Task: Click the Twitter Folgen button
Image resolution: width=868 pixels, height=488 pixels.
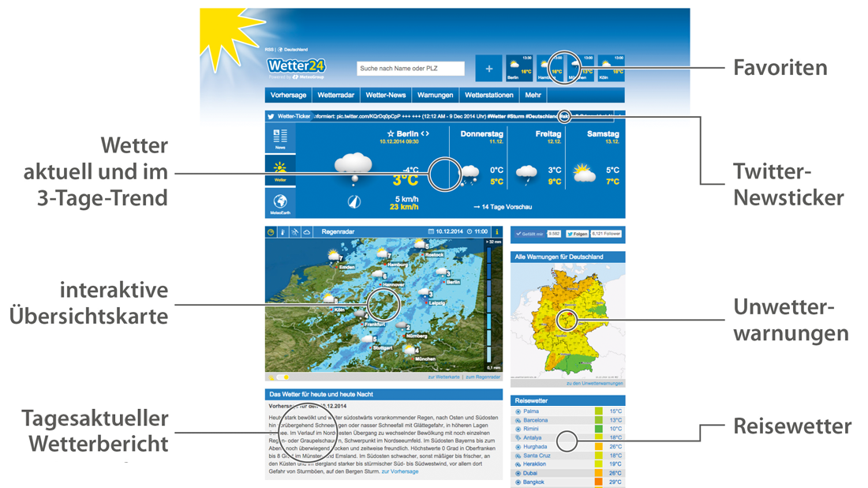Action: (x=577, y=234)
